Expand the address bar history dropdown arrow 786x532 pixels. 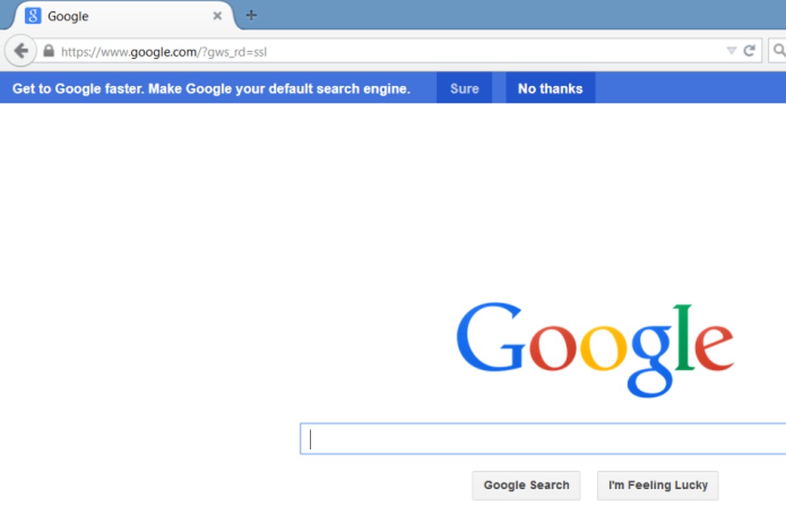pos(732,50)
